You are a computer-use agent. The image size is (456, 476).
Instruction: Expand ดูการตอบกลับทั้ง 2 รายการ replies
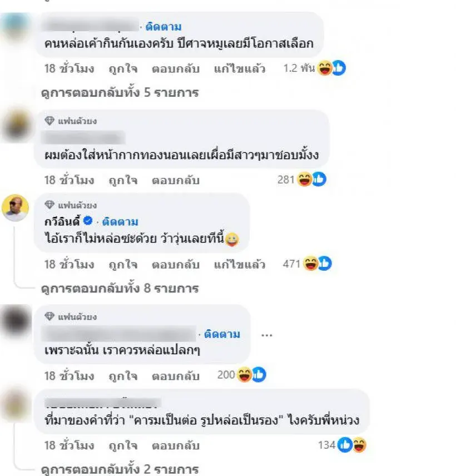120,469
